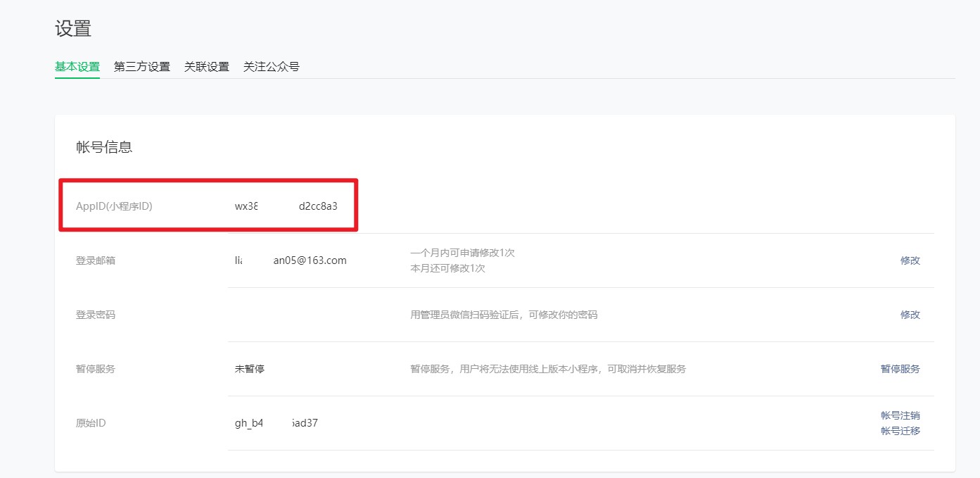Select the 登录邮箱 row label
This screenshot has width=980, height=478.
click(x=96, y=260)
